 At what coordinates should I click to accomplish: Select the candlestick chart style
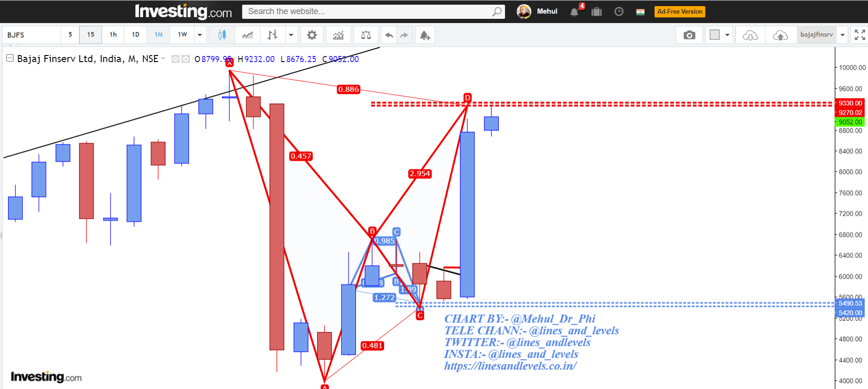pos(222,35)
